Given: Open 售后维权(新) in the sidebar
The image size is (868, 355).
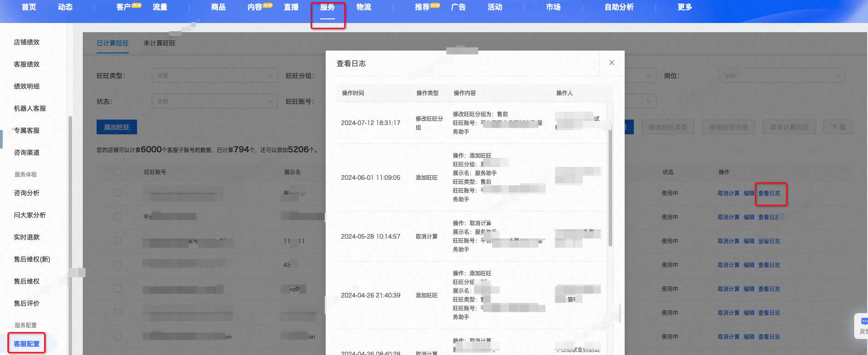Looking at the screenshot, I should [32, 259].
